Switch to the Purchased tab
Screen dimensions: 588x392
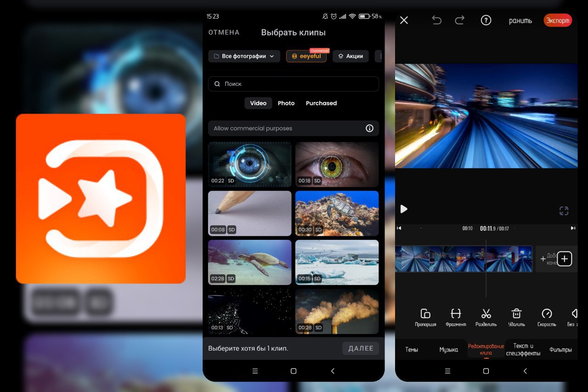321,103
